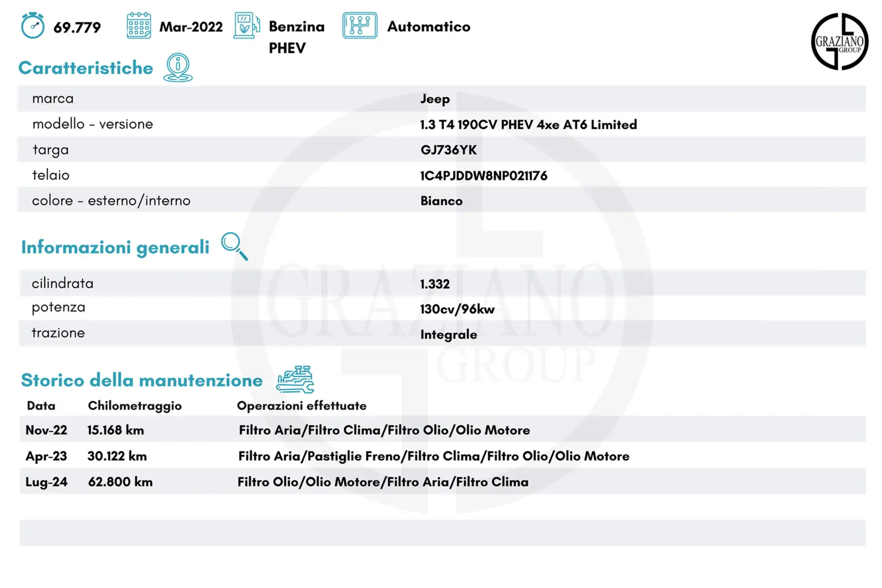Click the Integrale traction value

449,335
